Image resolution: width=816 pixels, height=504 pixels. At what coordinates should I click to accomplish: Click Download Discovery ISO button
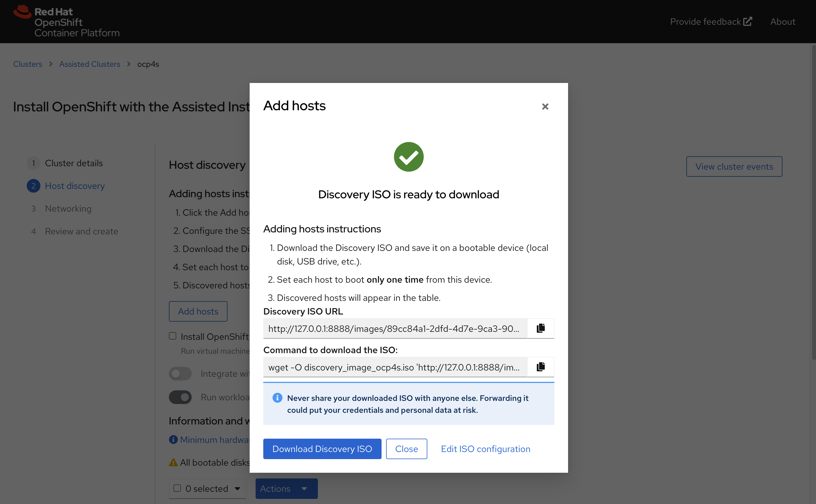322,449
